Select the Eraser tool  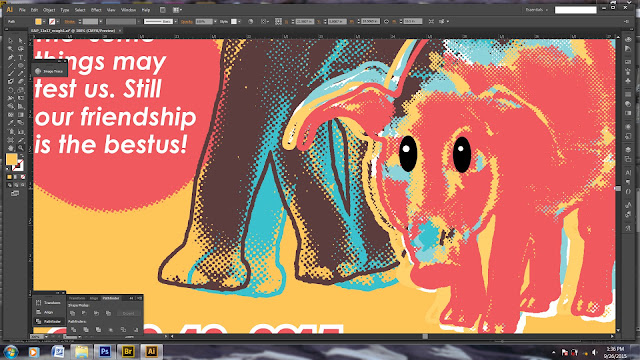[20, 82]
